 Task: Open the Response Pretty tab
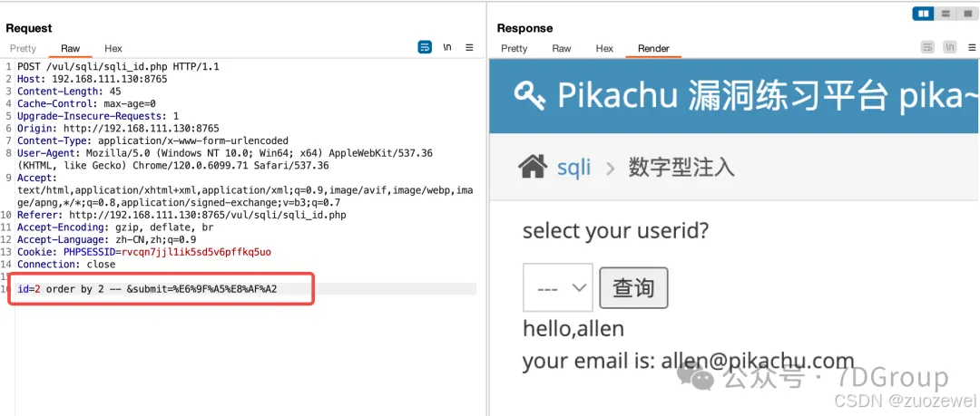pos(514,49)
